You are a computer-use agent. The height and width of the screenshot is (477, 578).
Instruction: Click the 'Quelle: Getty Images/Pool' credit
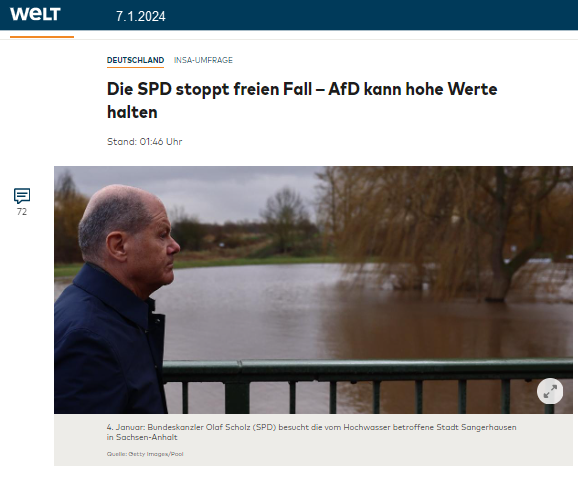pyautogui.click(x=145, y=454)
